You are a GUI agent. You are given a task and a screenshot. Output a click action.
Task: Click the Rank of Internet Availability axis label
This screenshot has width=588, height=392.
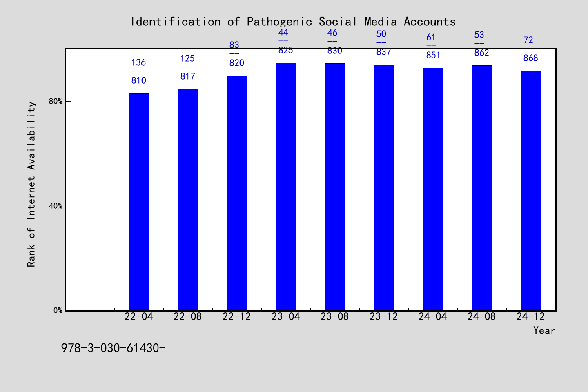pyautogui.click(x=31, y=184)
